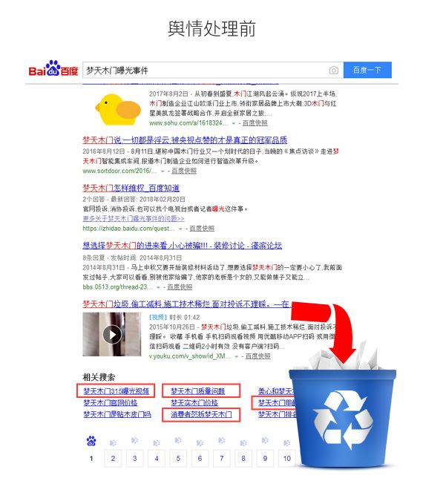Open 百度快照 link under youku result
This screenshot has width=423, height=504.
pyautogui.click(x=258, y=356)
